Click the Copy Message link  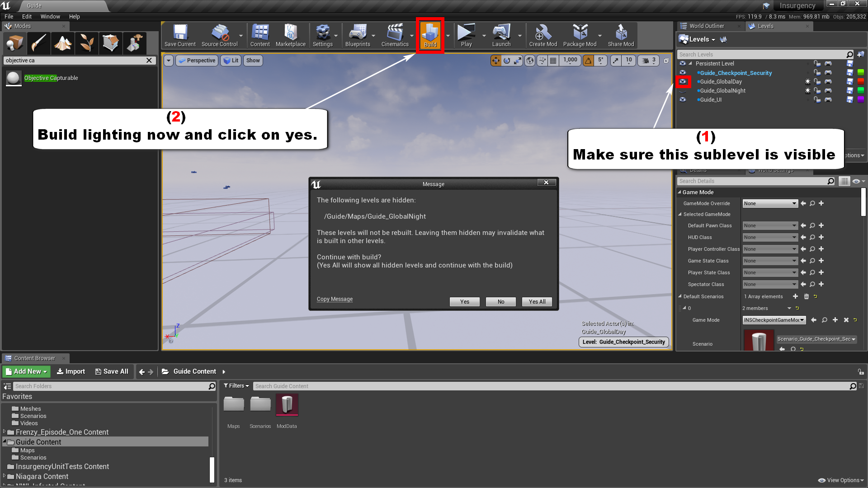pos(335,299)
